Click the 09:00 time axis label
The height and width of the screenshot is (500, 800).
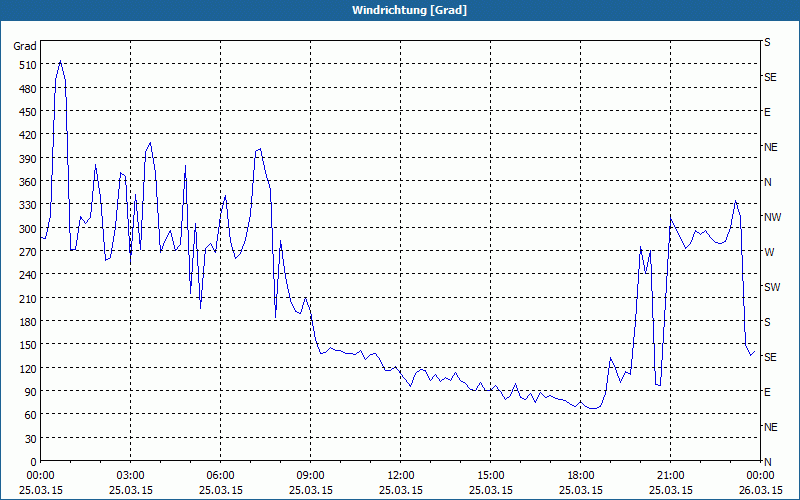coord(311,476)
